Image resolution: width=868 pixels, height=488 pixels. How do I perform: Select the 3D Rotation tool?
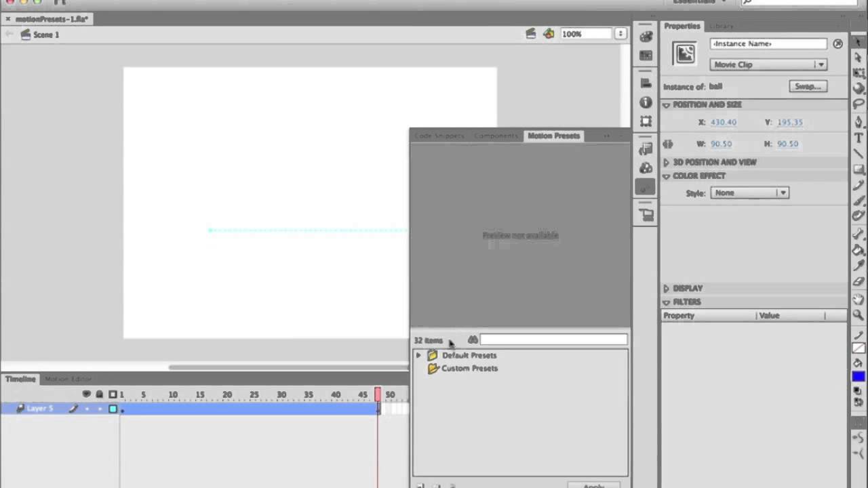click(x=859, y=88)
